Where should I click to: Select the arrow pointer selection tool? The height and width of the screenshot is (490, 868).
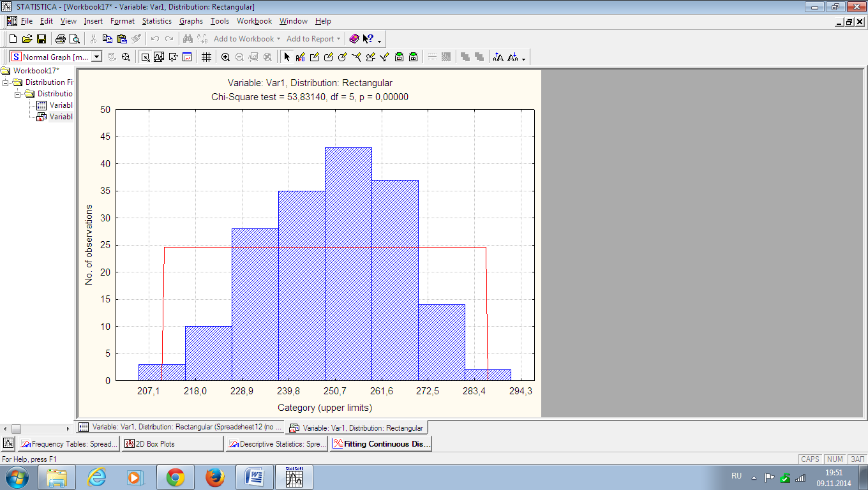click(287, 57)
